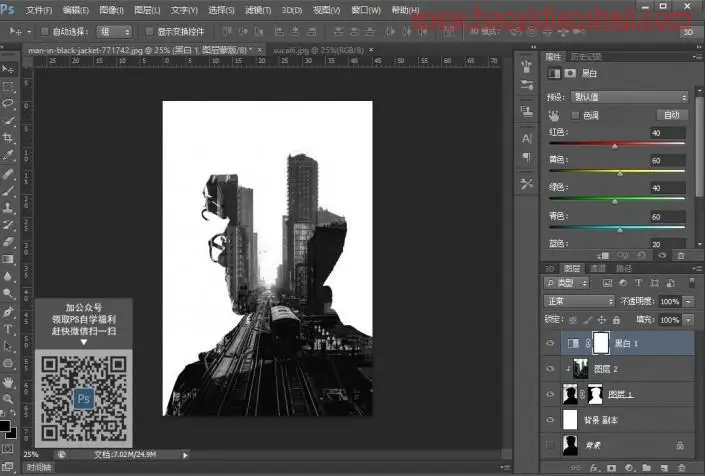The image size is (705, 476).
Task: Select the Brush tool
Action: 8,191
